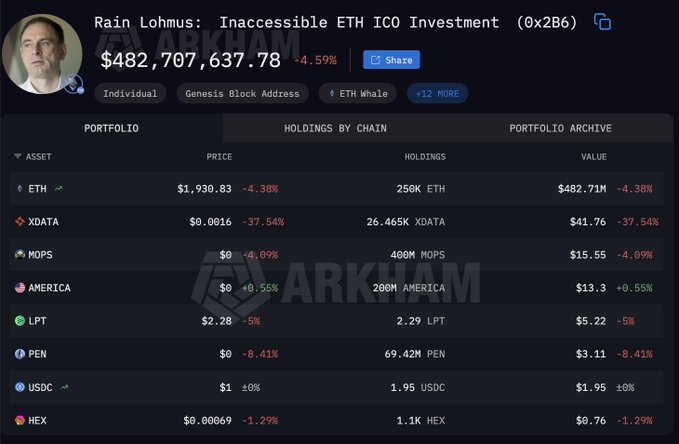The height and width of the screenshot is (444, 679).
Task: Switch to Holdings By Chain tab
Action: click(x=335, y=128)
